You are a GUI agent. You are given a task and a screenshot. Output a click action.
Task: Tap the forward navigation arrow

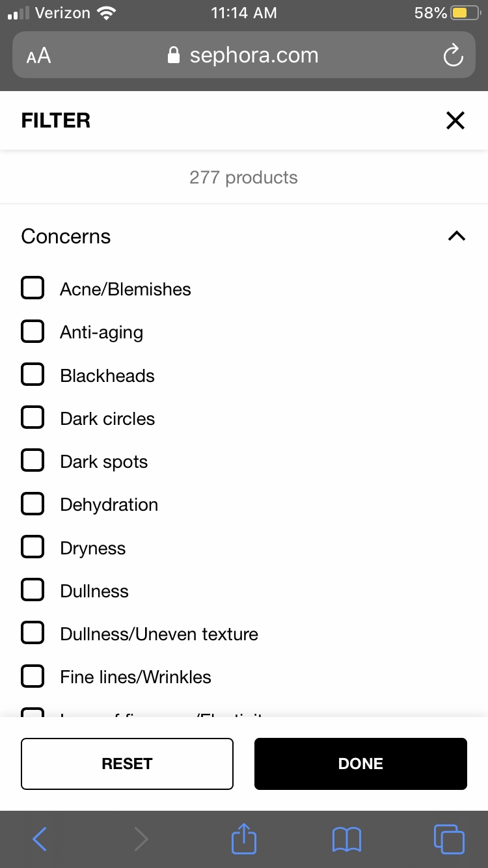pyautogui.click(x=141, y=839)
